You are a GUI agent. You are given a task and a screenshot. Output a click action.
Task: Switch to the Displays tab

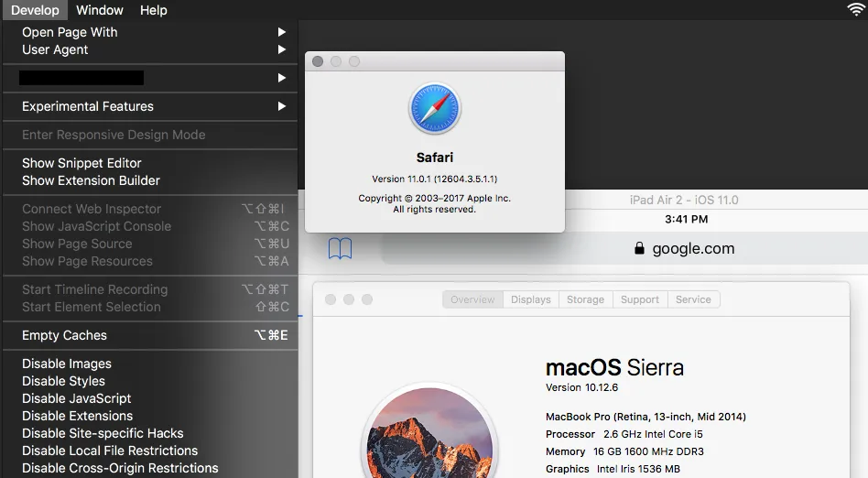(531, 299)
